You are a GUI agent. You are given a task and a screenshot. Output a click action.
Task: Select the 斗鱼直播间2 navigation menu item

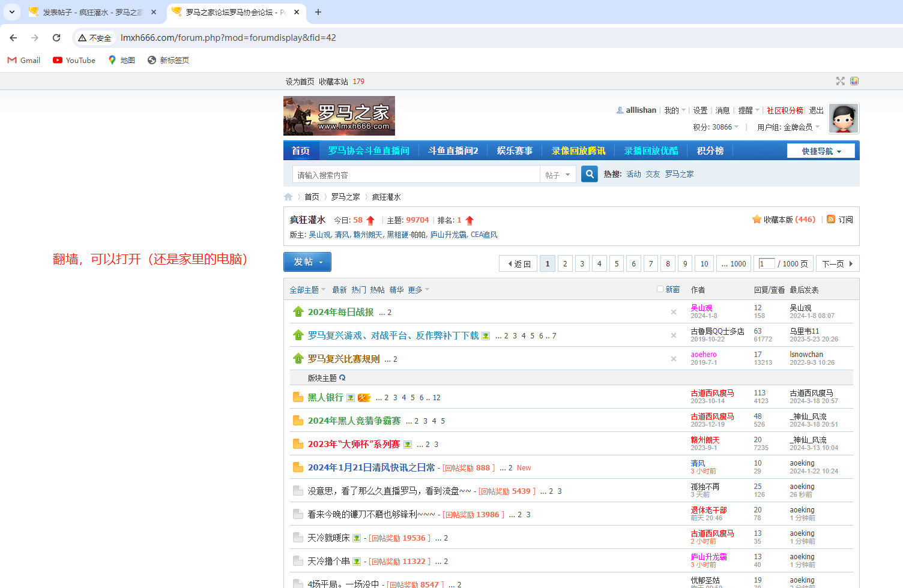[x=453, y=151]
